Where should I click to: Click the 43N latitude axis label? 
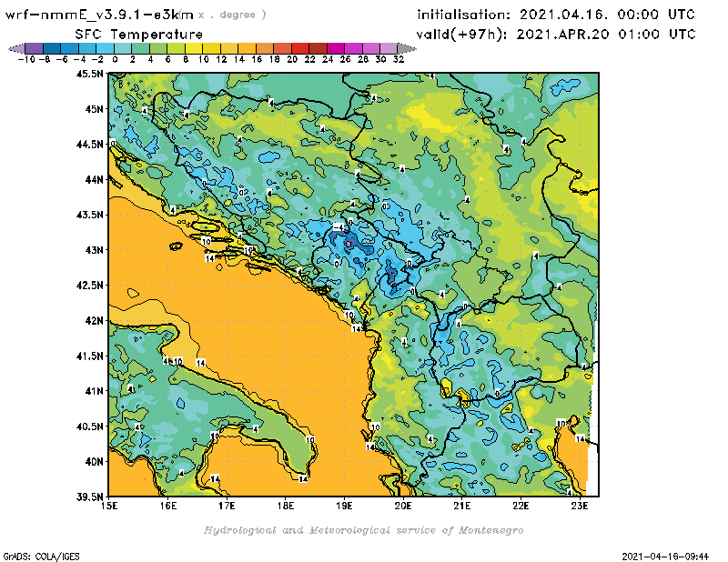pyautogui.click(x=94, y=250)
